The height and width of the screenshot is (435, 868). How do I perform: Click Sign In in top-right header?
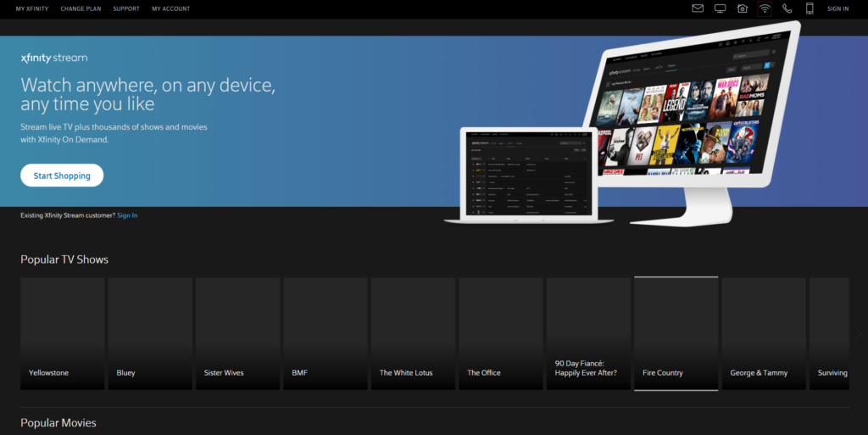[x=837, y=8]
